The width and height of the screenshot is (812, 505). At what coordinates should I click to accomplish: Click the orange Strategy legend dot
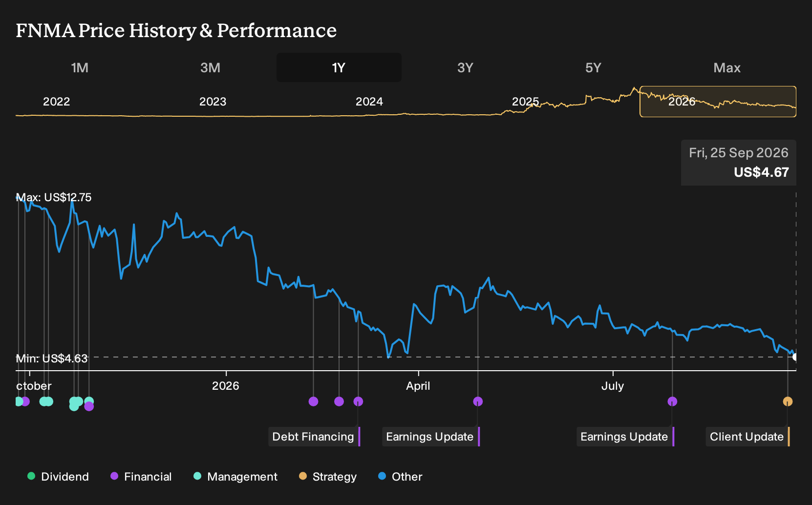coord(303,476)
